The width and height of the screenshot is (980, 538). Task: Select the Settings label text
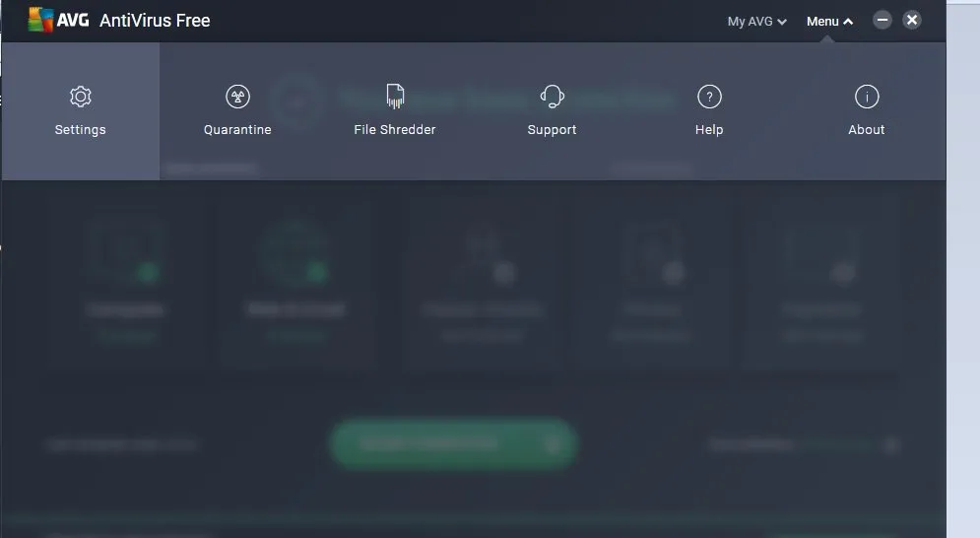click(80, 129)
